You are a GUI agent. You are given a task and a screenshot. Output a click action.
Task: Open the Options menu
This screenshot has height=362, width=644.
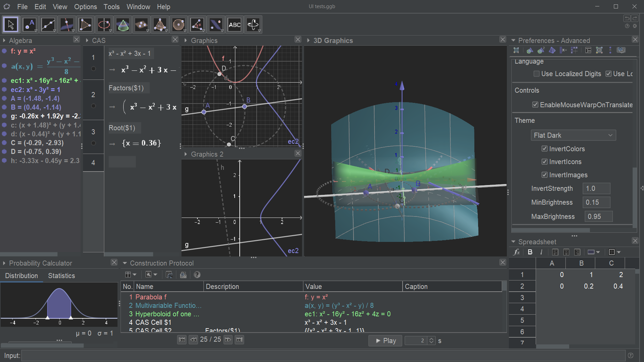[85, 6]
